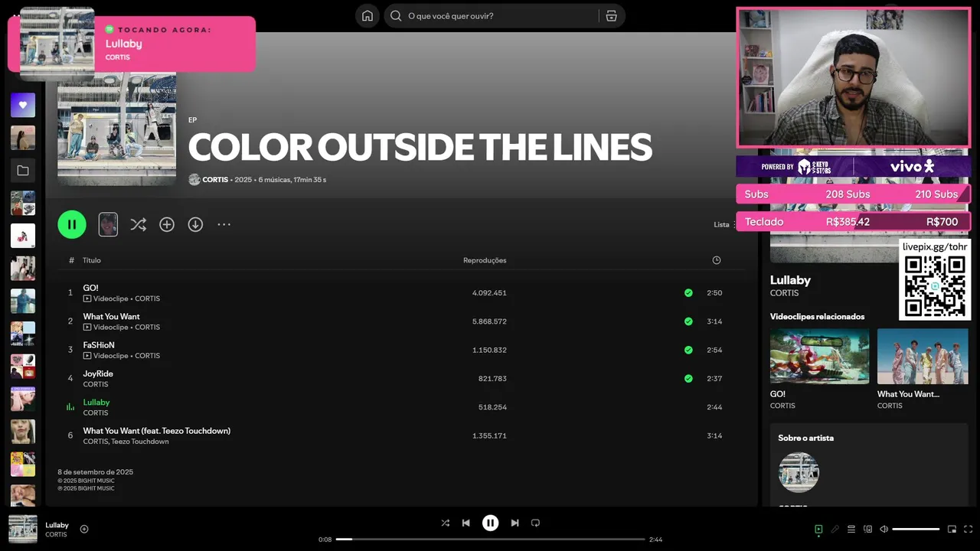
Task: Open the folder icon in library sidebar
Action: pyautogui.click(x=23, y=171)
